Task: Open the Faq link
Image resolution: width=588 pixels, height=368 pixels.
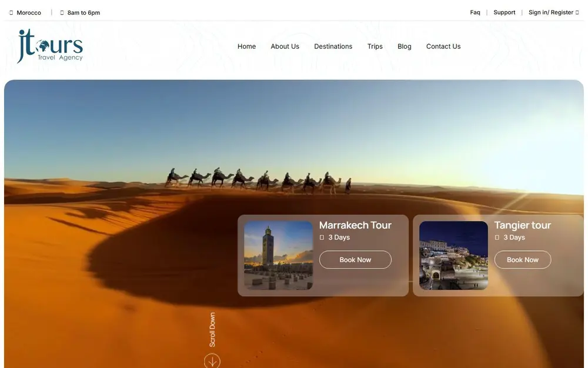Action: tap(475, 12)
